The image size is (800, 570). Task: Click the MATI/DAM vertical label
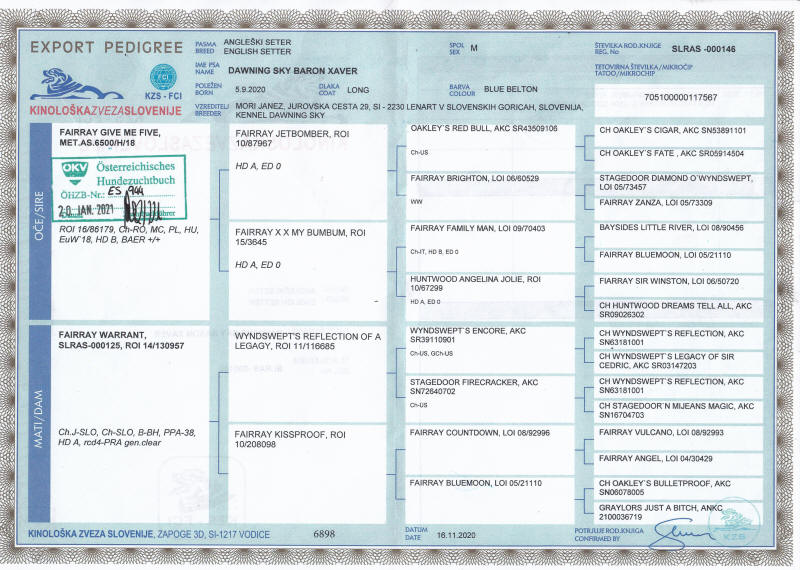coord(39,419)
